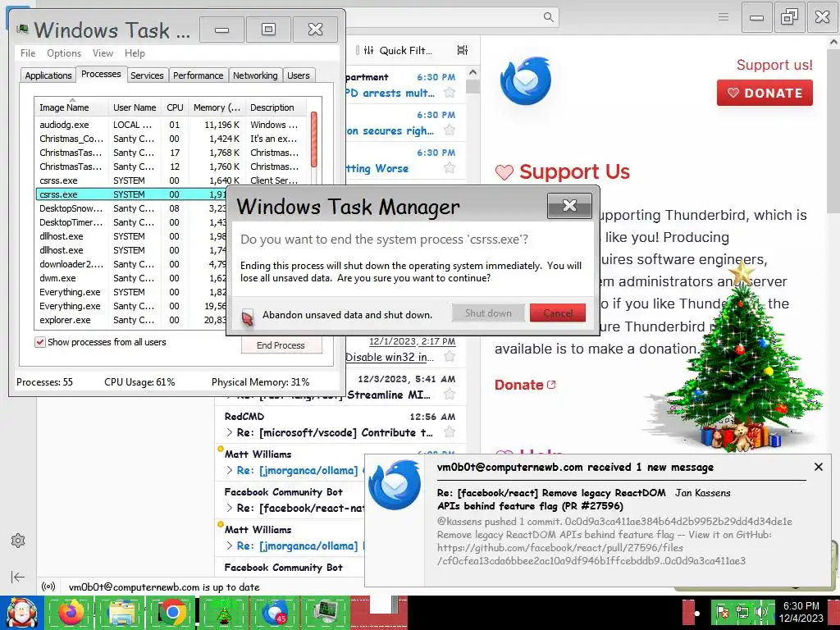
Task: Collapse the Thunderbird spaces toolbar
Action: pyautogui.click(x=18, y=577)
